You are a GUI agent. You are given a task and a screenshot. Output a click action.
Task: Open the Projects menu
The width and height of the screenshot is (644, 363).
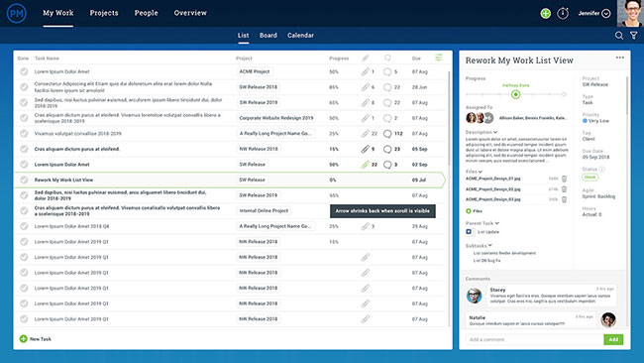[x=104, y=13]
